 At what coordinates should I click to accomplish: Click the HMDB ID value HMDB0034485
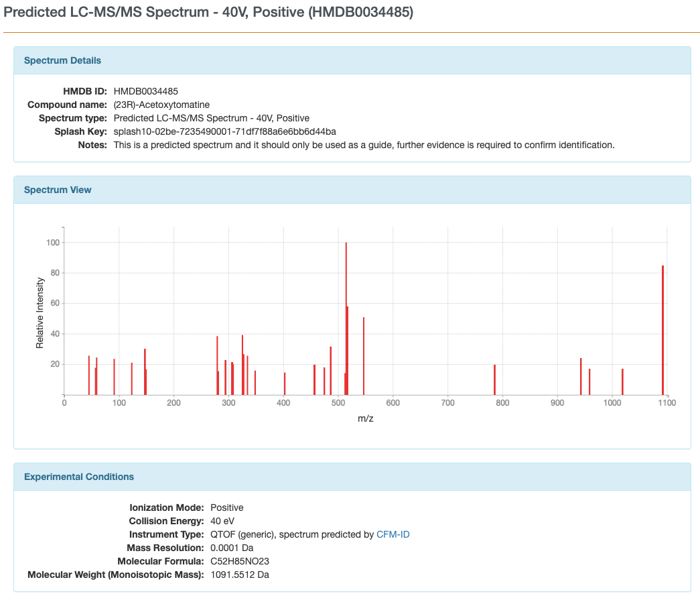(145, 91)
